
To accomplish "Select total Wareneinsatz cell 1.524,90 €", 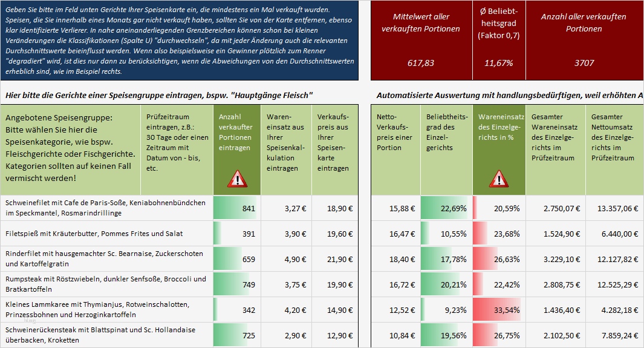I will pos(555,234).
